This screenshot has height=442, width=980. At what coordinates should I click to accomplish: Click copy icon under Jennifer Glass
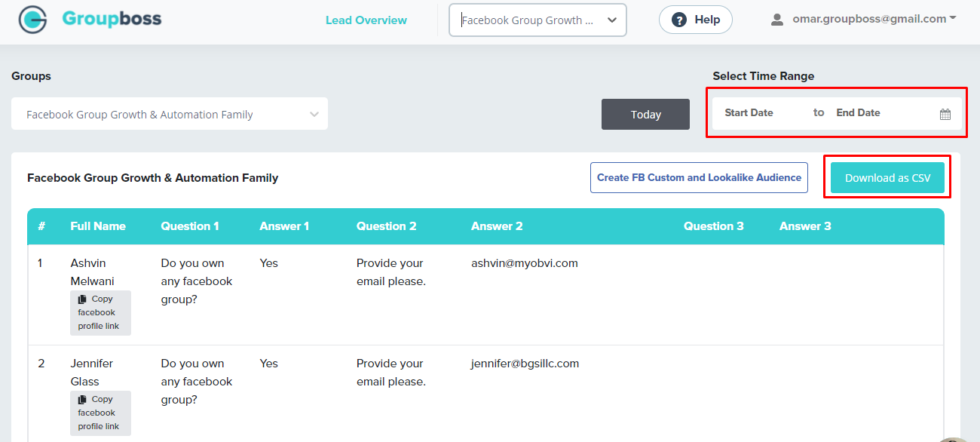[x=82, y=400]
